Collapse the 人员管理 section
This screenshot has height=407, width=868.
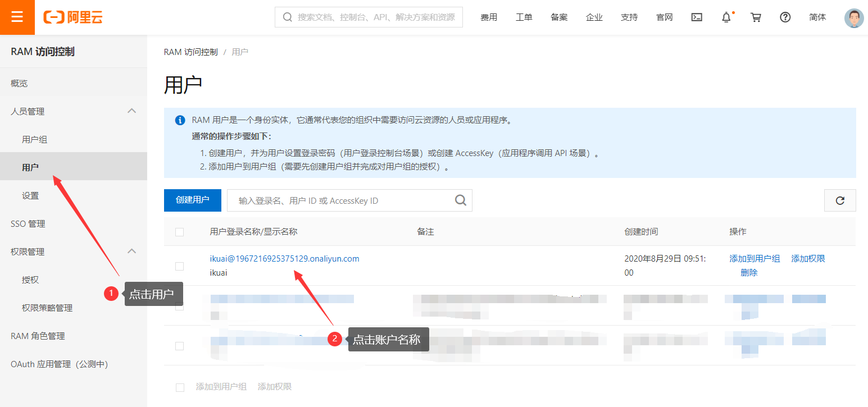tap(131, 111)
